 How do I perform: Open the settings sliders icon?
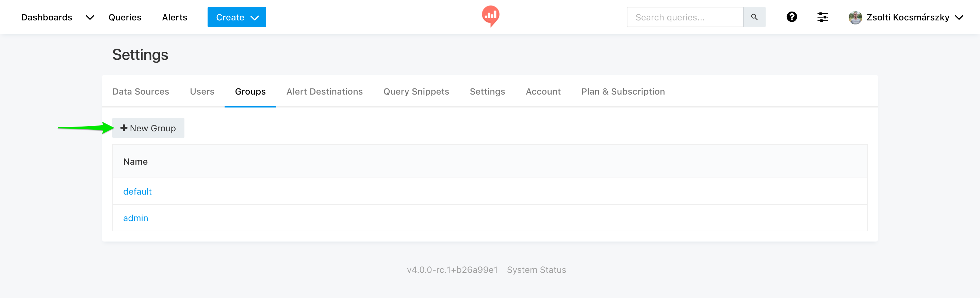tap(822, 17)
